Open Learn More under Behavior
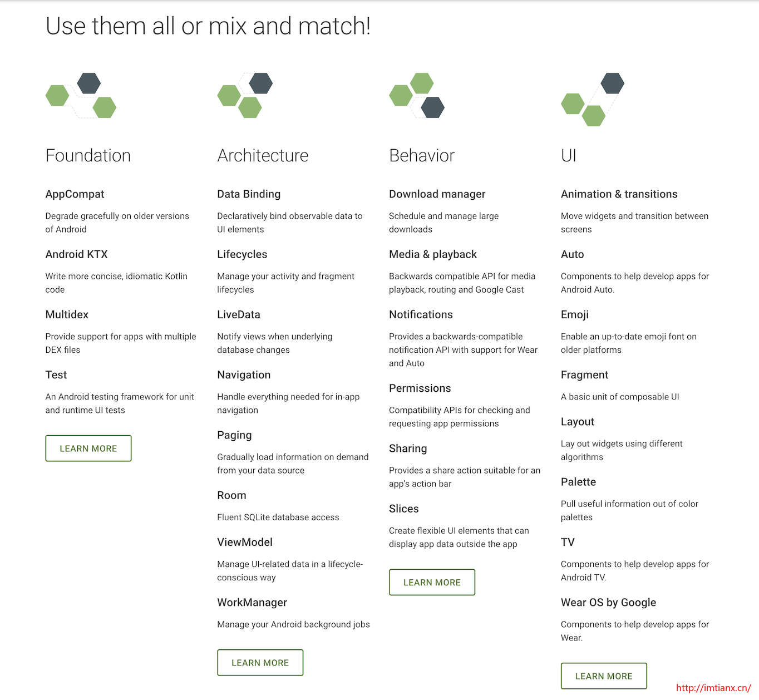The height and width of the screenshot is (700, 759). tap(432, 582)
